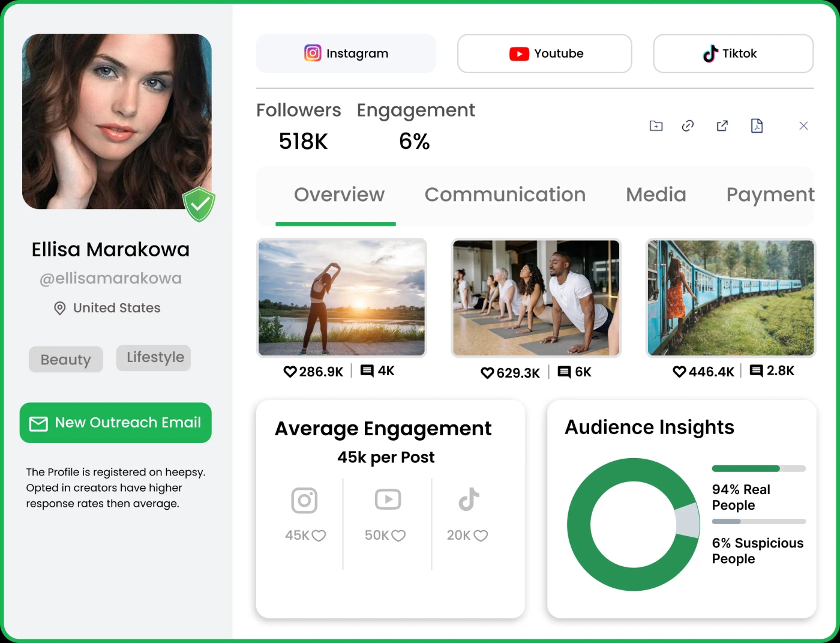Click the New Outreach Email button
The image size is (840, 643).
[115, 423]
